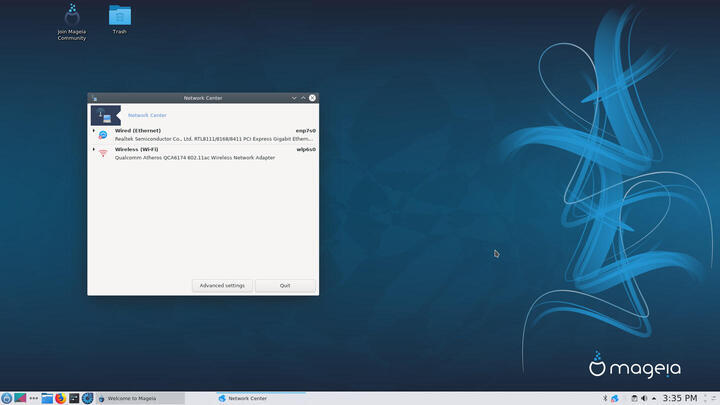Launch the file manager from the taskbar
This screenshot has width=720, height=405.
coord(47,398)
